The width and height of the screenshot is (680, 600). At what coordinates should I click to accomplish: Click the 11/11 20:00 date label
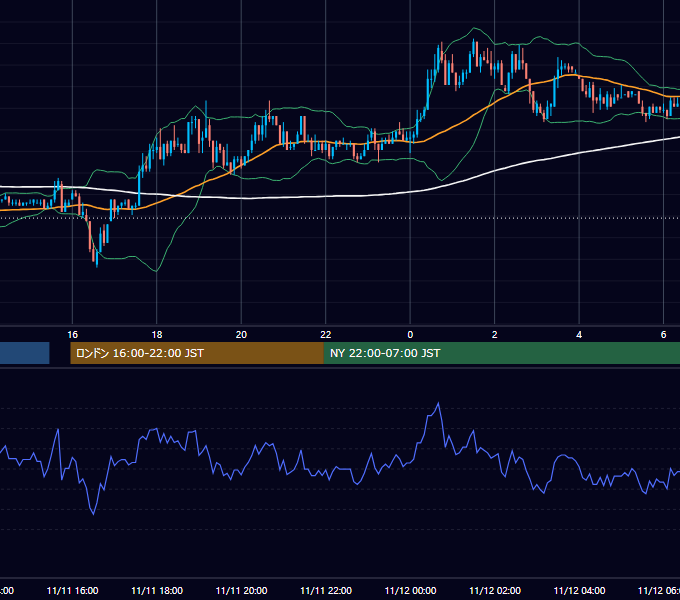[x=242, y=590]
